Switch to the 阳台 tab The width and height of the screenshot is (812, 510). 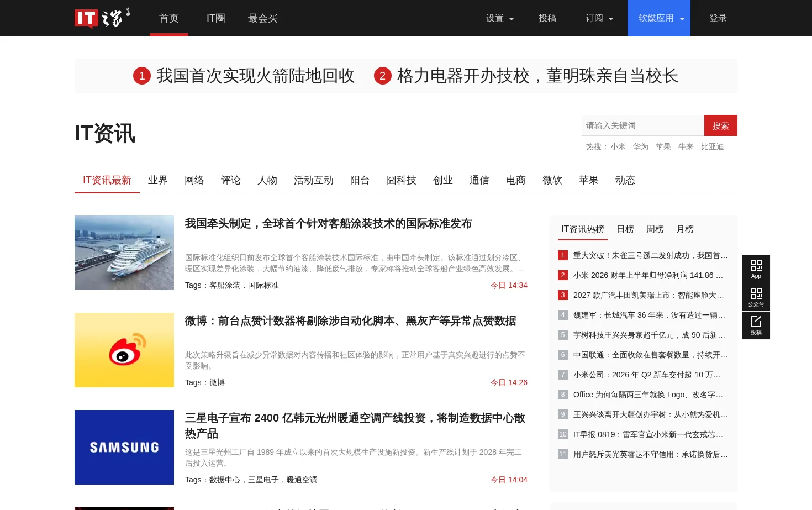click(360, 180)
